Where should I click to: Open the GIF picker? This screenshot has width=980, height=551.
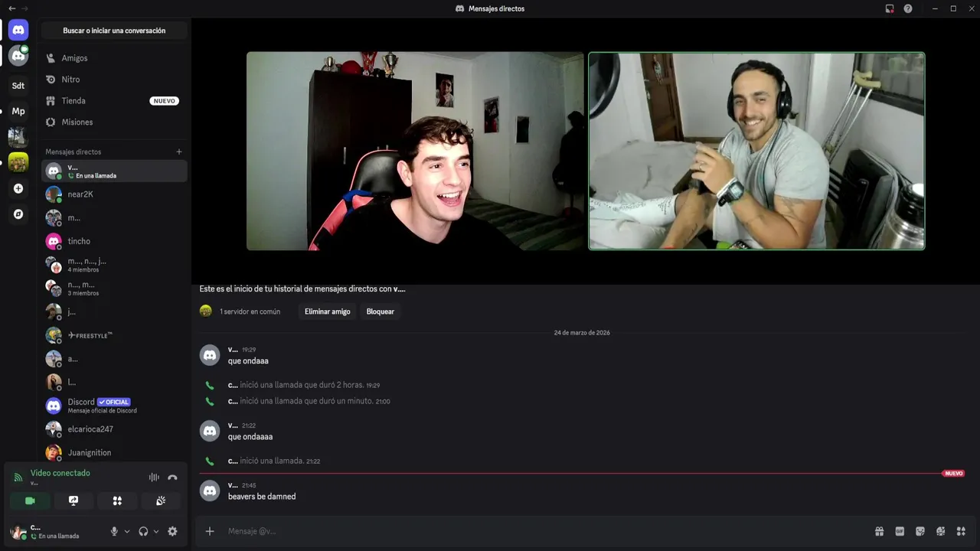tap(900, 531)
